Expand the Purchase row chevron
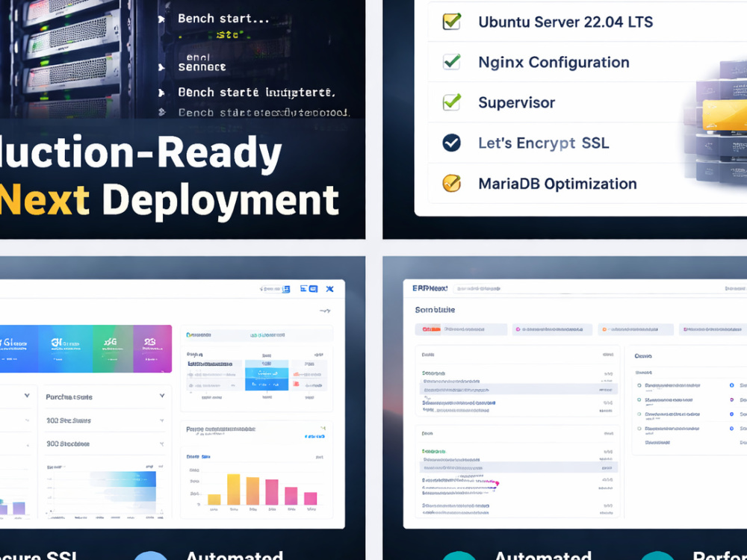The image size is (747, 560). (162, 396)
